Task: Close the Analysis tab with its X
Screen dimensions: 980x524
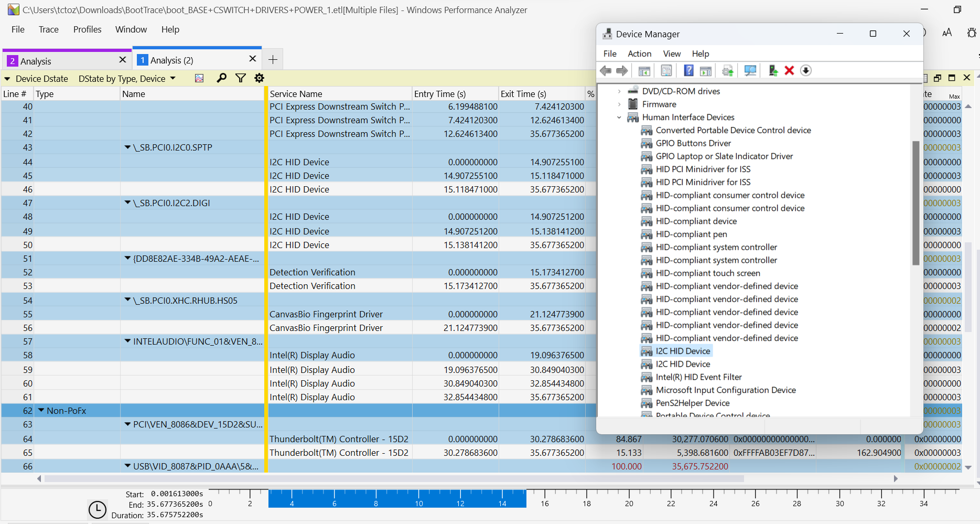Action: (123, 60)
